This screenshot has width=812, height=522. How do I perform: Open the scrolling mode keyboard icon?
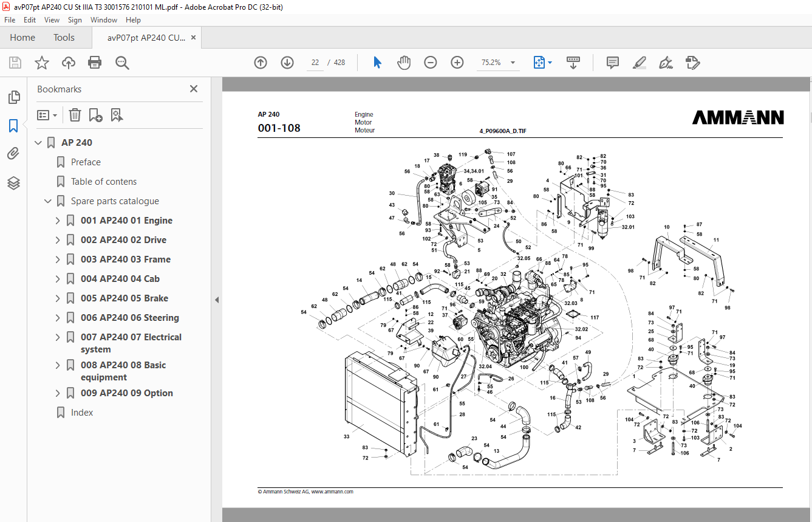point(573,63)
